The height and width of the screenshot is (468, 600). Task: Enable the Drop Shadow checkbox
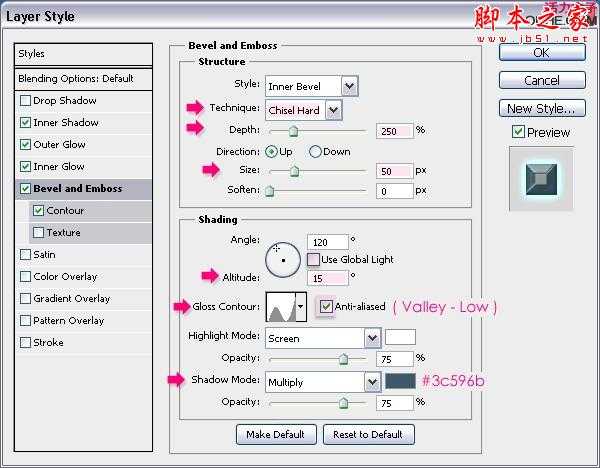click(x=25, y=101)
